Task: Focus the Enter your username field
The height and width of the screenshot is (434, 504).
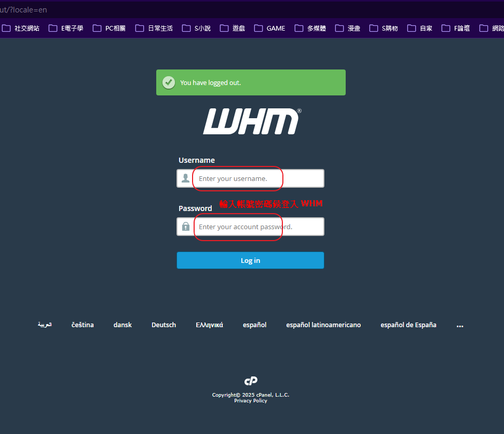Action: click(x=257, y=178)
